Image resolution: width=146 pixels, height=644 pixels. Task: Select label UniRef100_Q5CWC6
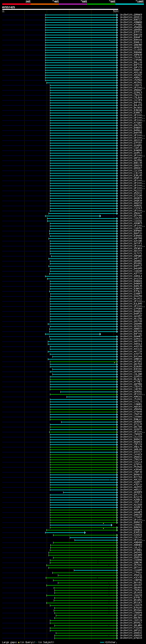coord(131,248)
